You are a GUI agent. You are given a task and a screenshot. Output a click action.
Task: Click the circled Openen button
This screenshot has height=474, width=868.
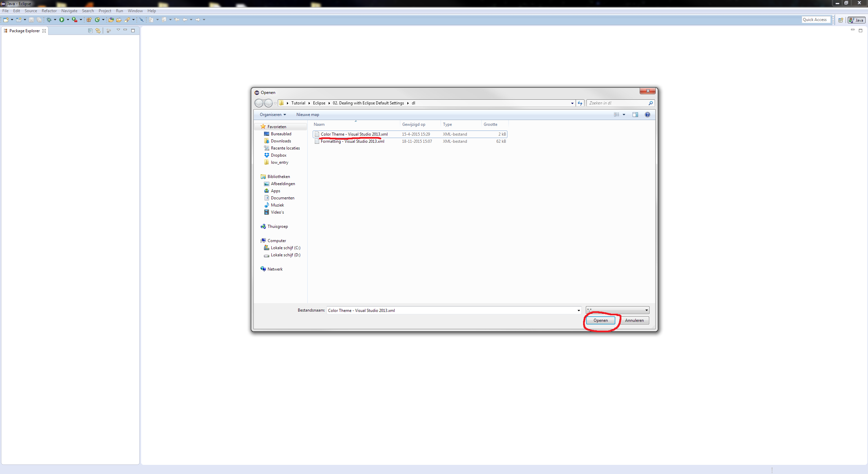click(600, 320)
